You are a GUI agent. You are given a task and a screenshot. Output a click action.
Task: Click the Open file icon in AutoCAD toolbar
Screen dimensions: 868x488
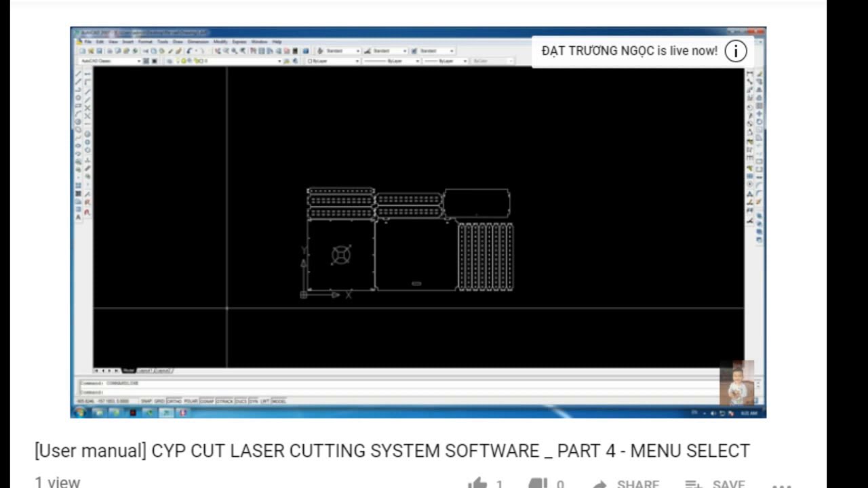pos(91,51)
